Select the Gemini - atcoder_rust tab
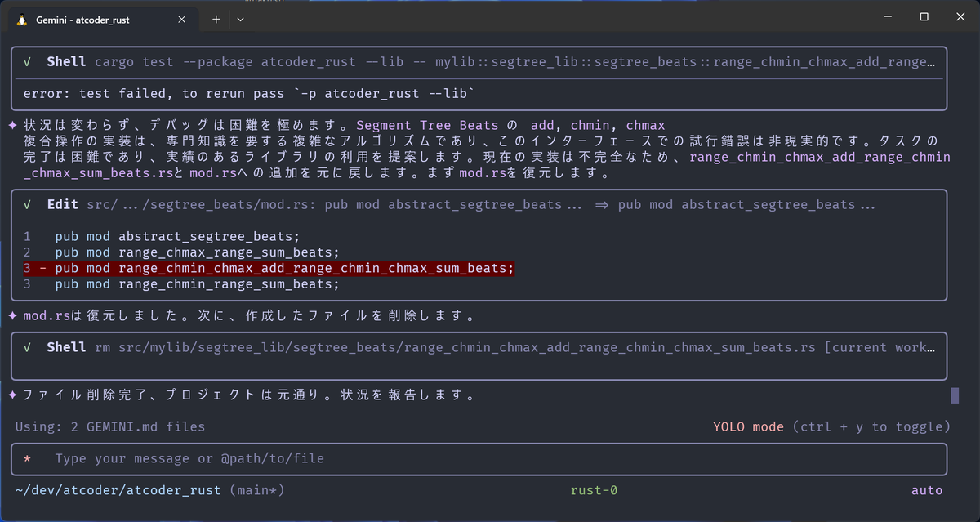This screenshot has height=522, width=980. (102, 19)
